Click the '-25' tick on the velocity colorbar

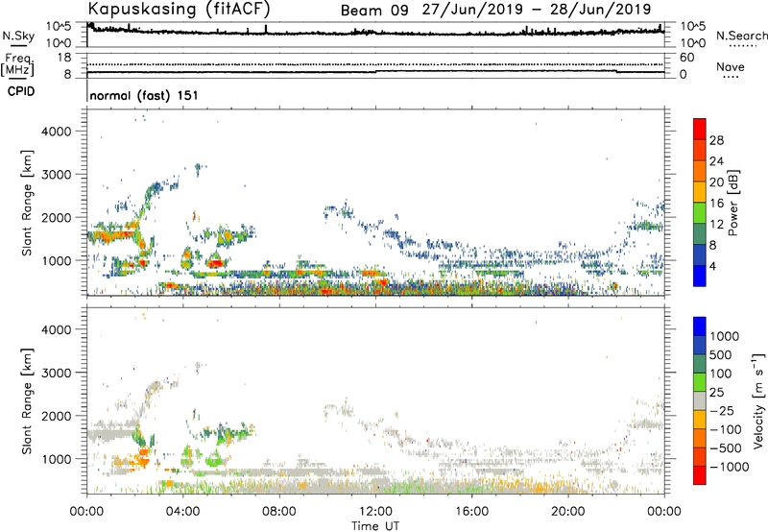723,410
